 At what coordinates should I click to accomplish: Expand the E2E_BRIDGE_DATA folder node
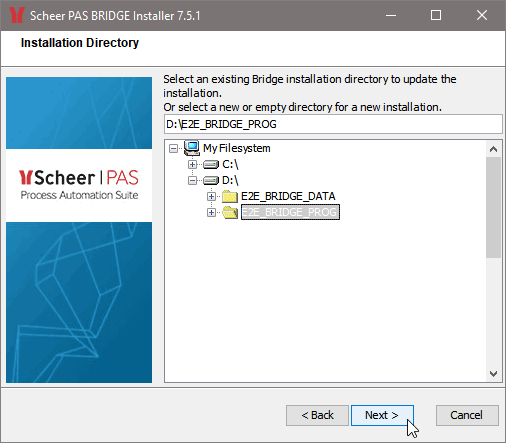[x=211, y=196]
